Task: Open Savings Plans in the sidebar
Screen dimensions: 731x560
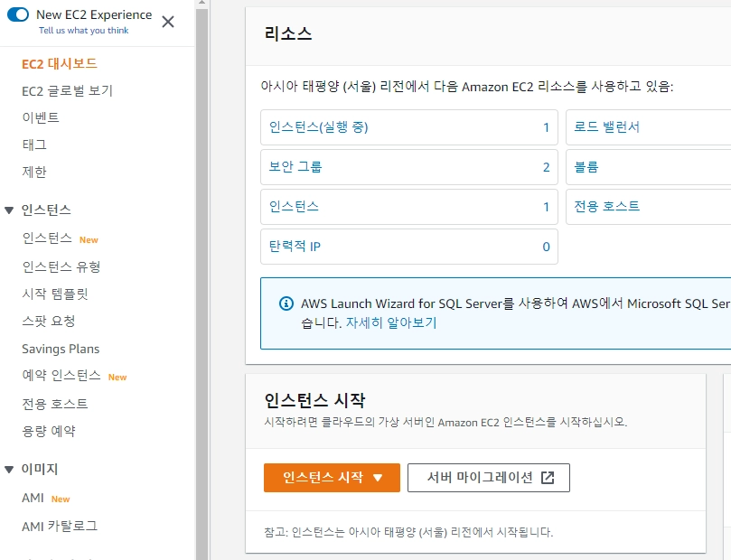Action: point(61,349)
